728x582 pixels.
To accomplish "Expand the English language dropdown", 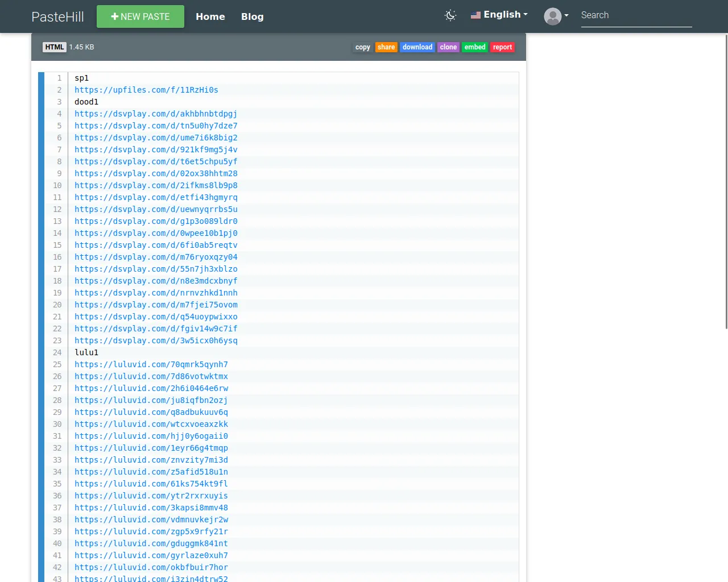I will click(x=500, y=15).
